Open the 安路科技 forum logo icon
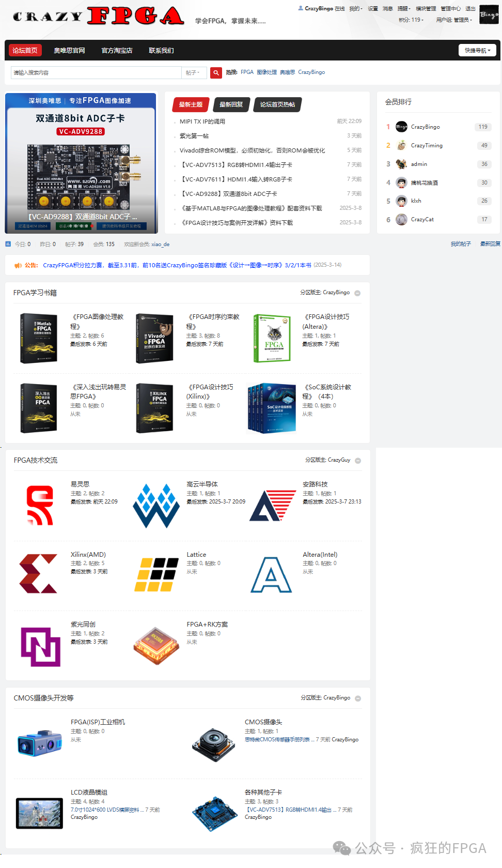Viewport: 502px width, 868px height. [273, 506]
